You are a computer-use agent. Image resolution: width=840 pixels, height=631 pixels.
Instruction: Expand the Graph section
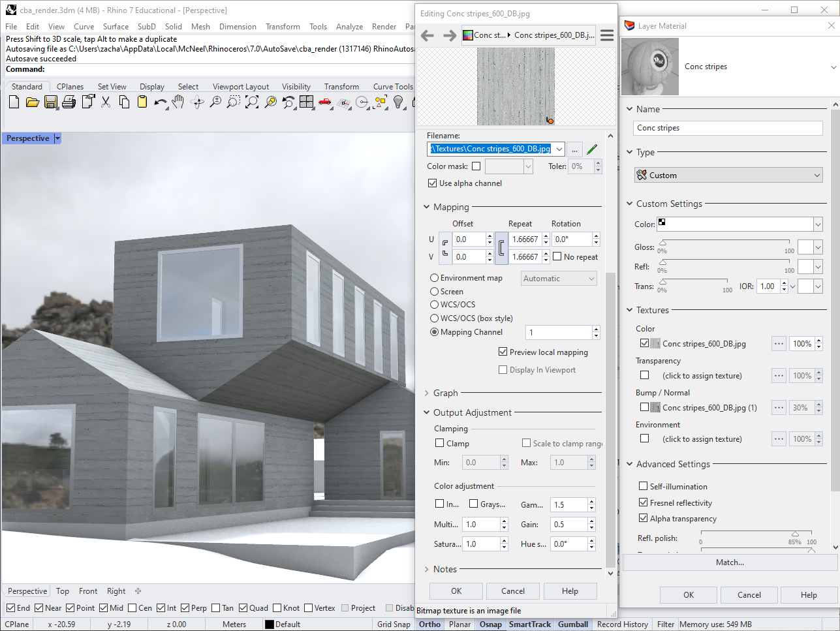[x=445, y=393]
